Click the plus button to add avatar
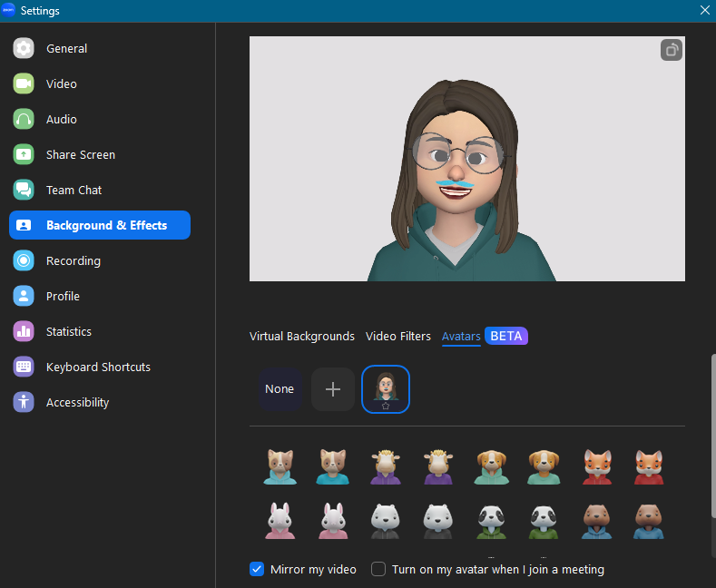 pos(333,389)
